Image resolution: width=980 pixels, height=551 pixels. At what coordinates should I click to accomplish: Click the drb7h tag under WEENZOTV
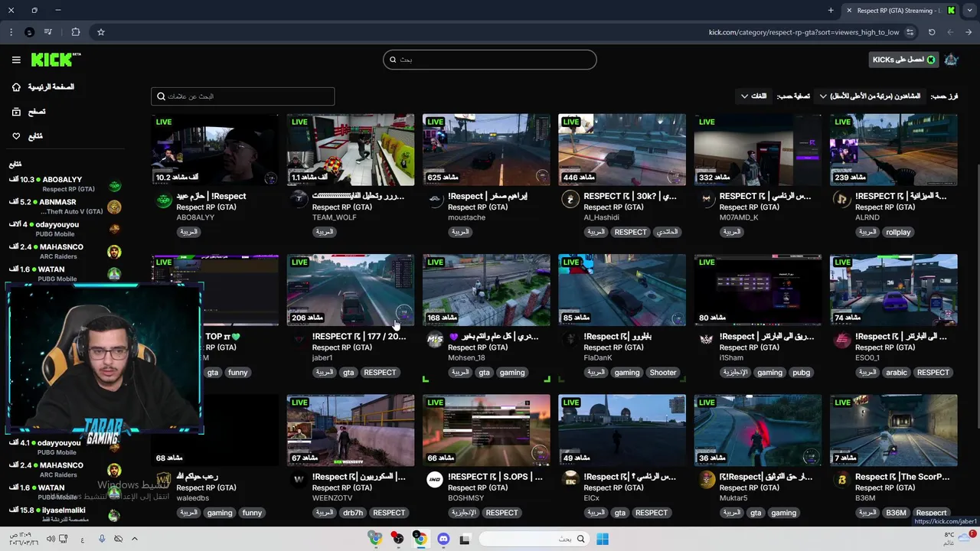[x=353, y=513]
